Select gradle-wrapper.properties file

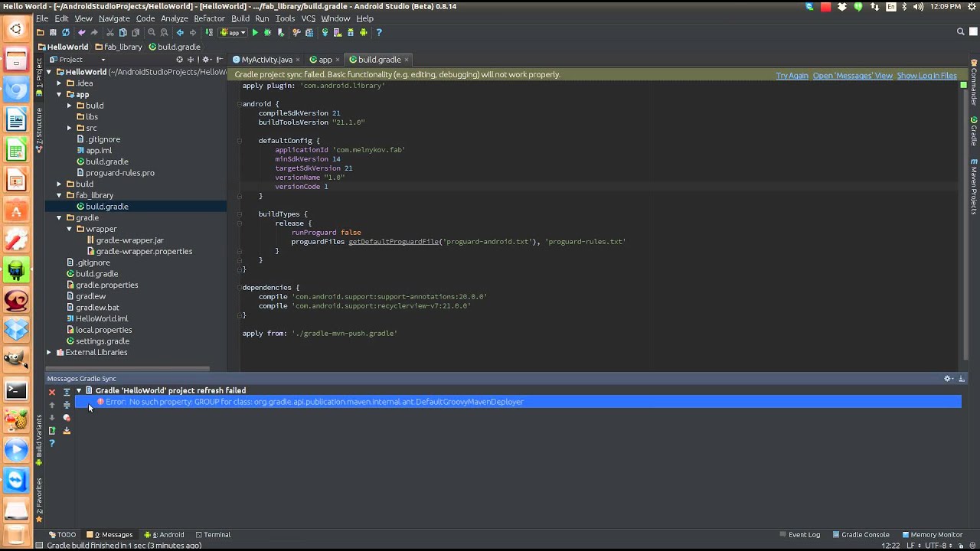[139, 252]
